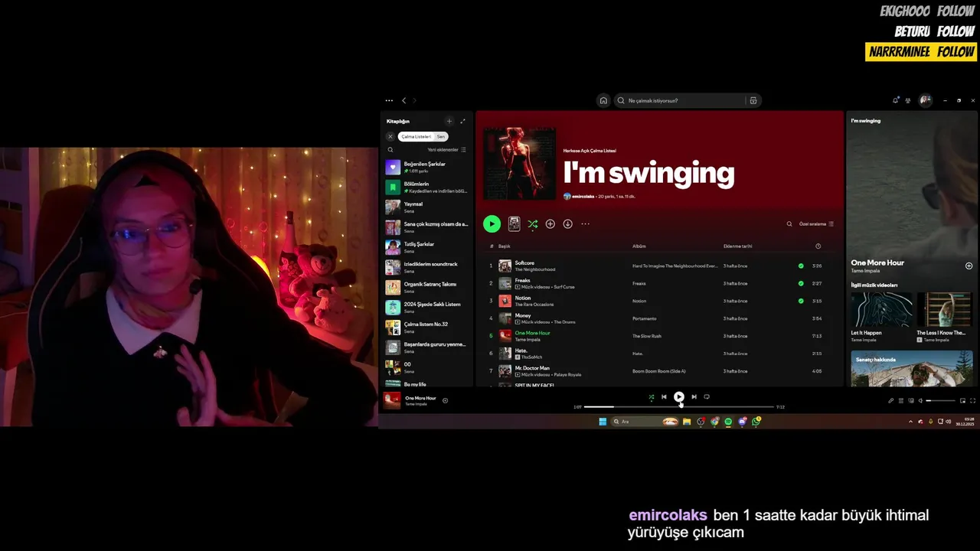Click the create plus icon in library
Viewport: 980px width, 551px height.
coord(449,121)
